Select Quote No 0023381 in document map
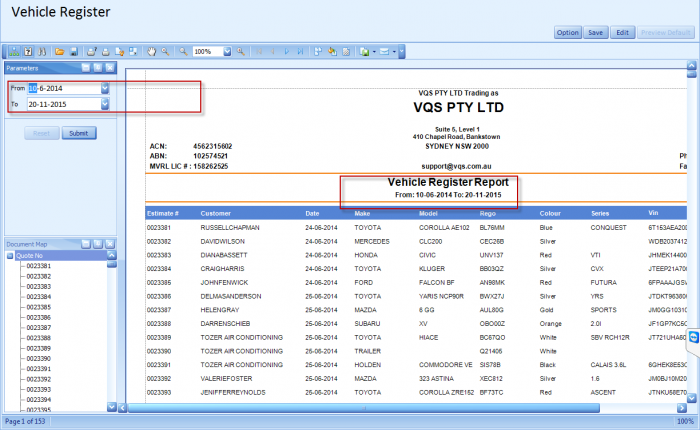Viewport: 700px width, 430px height. click(39, 266)
